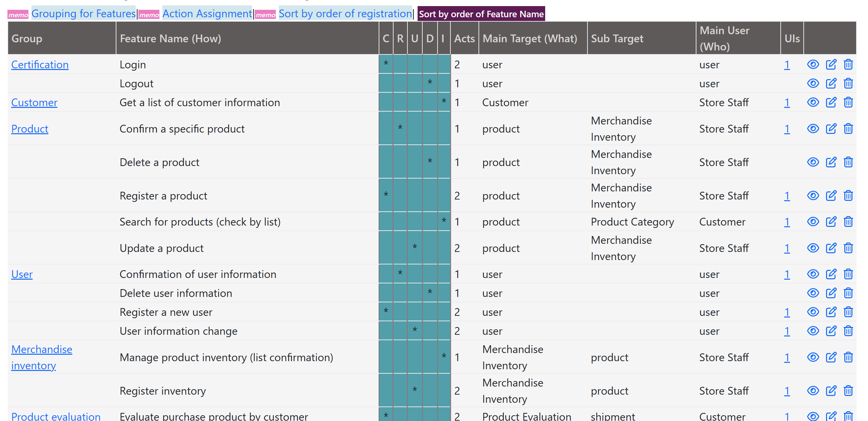
Task: Open the Certification group link
Action: click(40, 64)
